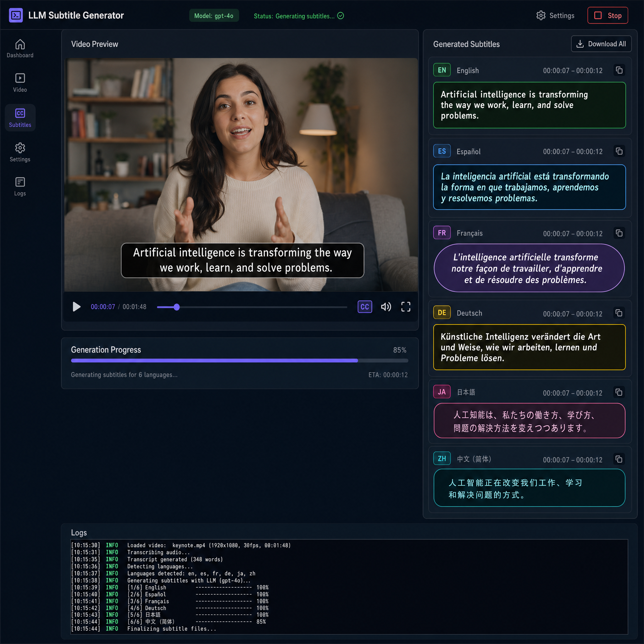The height and width of the screenshot is (644, 644).
Task: Open Settings in left sidebar
Action: (20, 152)
